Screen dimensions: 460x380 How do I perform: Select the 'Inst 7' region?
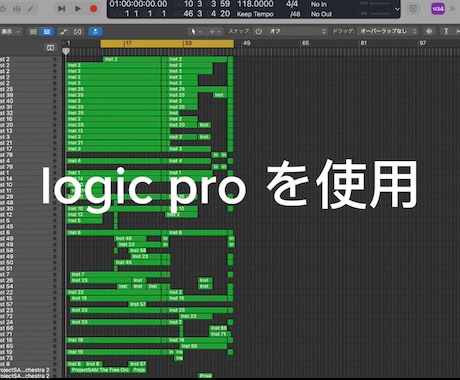pos(116,274)
